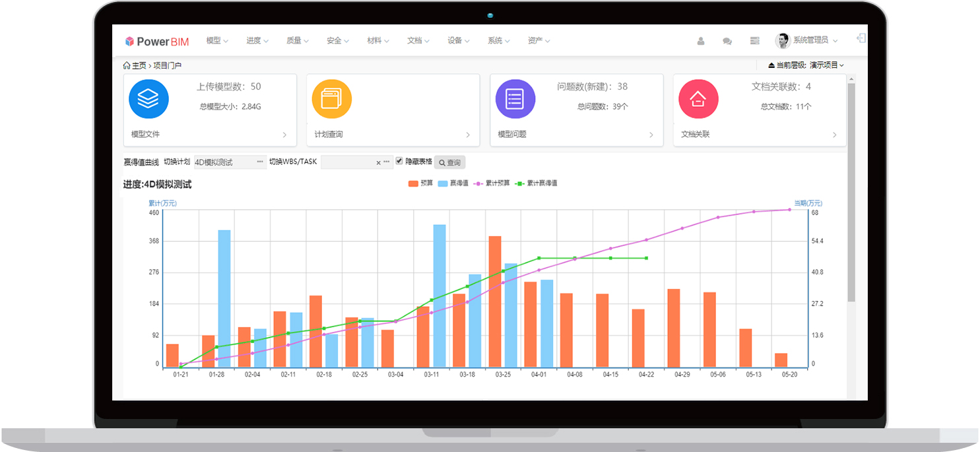Open the 质量 menu
Image resolution: width=980 pixels, height=452 pixels.
(297, 41)
